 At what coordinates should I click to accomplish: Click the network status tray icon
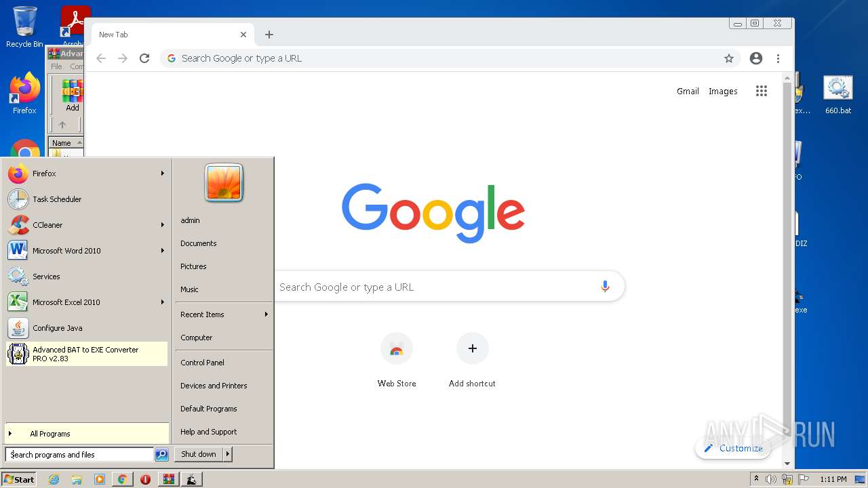coord(787,479)
